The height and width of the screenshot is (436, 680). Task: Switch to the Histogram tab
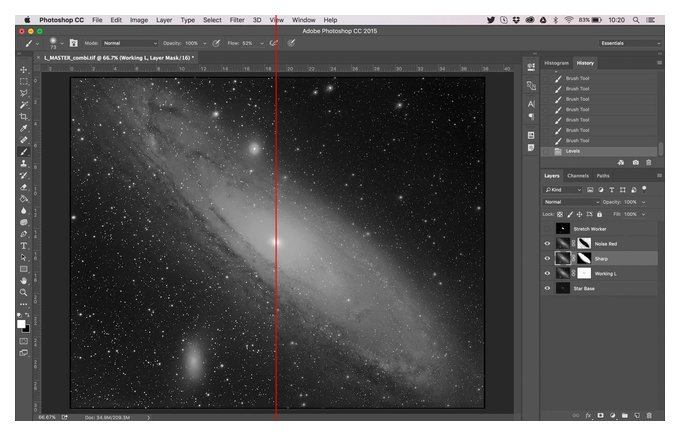click(556, 63)
